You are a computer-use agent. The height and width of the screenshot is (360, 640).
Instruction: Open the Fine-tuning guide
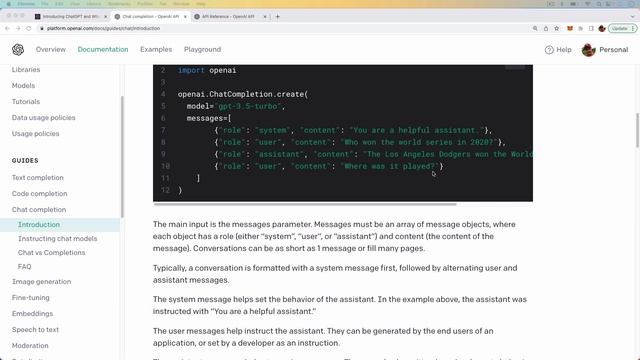coord(31,298)
